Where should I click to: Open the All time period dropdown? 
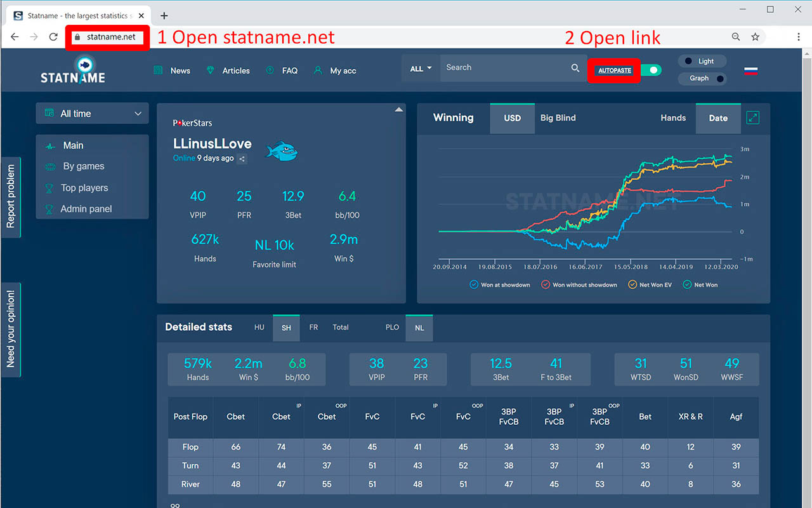(93, 114)
